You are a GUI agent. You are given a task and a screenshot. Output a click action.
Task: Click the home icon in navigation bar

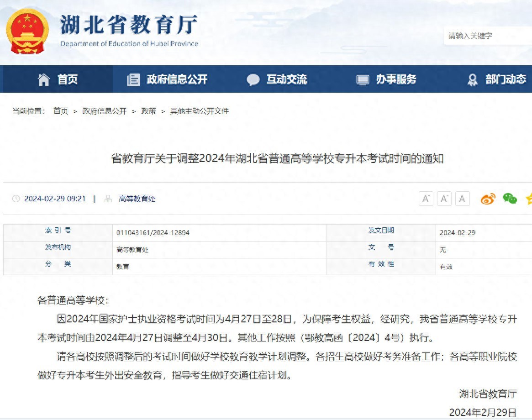coord(44,80)
